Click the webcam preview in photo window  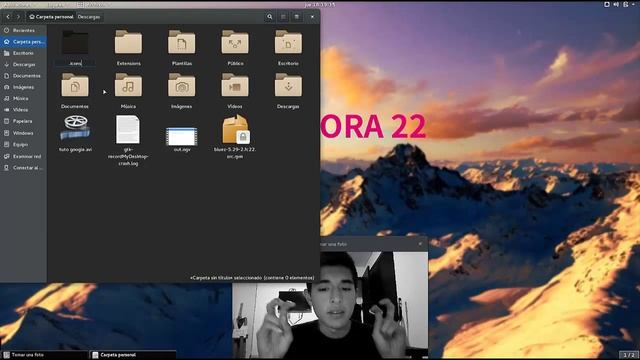tap(330, 304)
